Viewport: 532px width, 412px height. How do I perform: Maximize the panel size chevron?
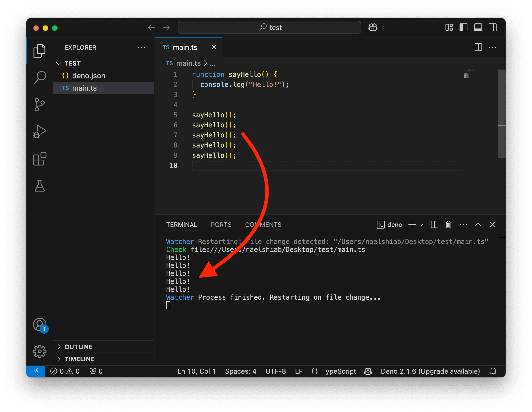(478, 224)
